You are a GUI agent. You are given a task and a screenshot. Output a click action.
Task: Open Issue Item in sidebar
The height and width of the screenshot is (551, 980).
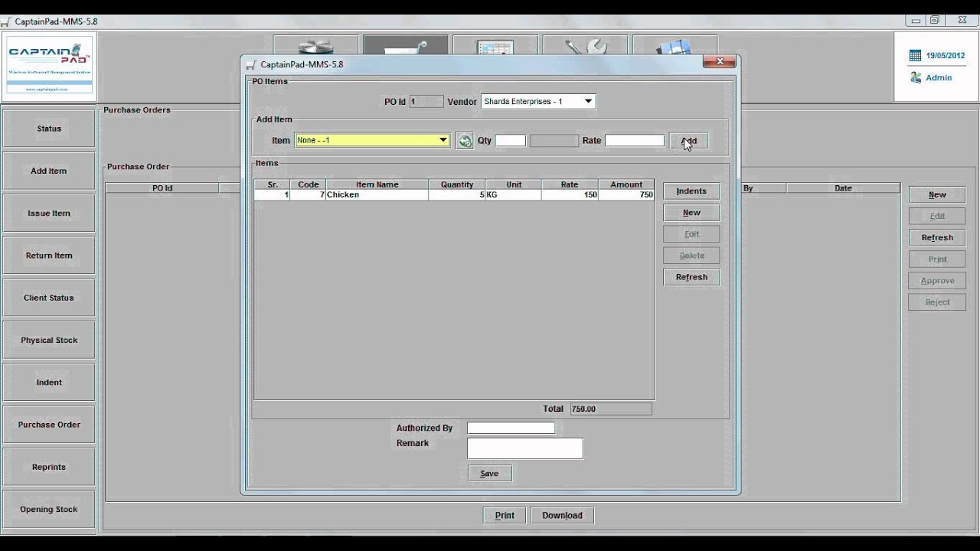(x=49, y=214)
